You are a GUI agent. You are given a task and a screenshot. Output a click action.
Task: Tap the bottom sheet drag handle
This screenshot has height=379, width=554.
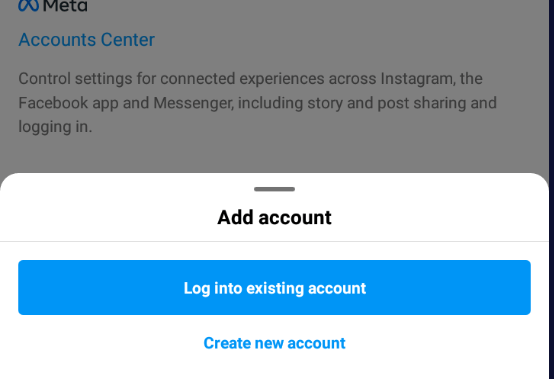point(275,189)
